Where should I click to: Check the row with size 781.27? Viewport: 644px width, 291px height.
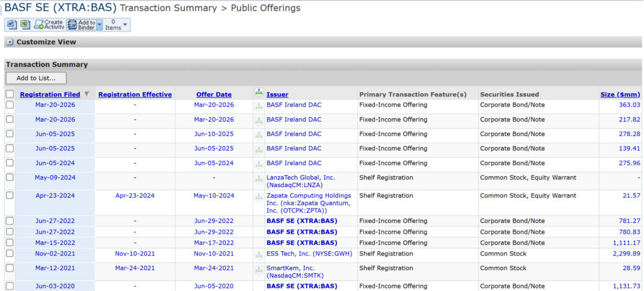pyautogui.click(x=10, y=220)
